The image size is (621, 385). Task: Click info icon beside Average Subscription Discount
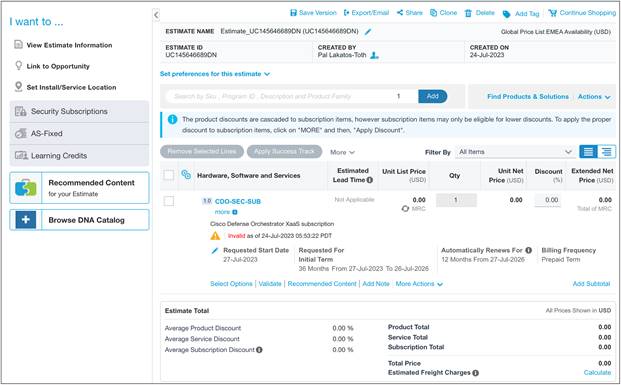point(259,350)
